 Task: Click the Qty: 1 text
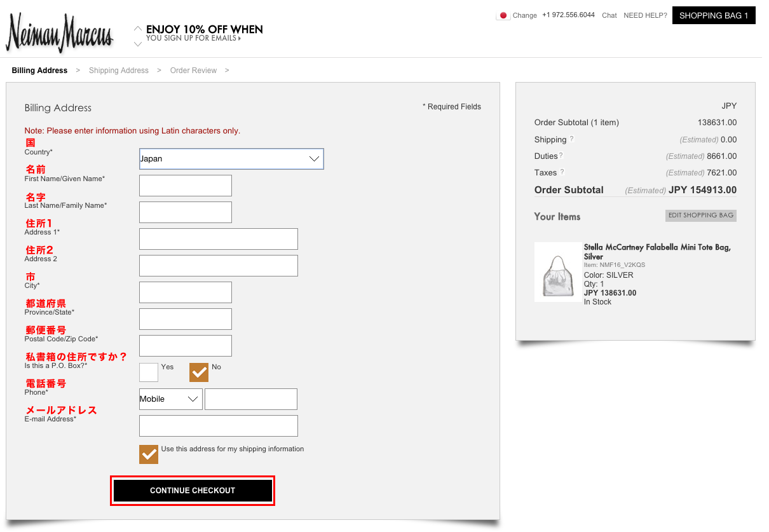pos(594,284)
